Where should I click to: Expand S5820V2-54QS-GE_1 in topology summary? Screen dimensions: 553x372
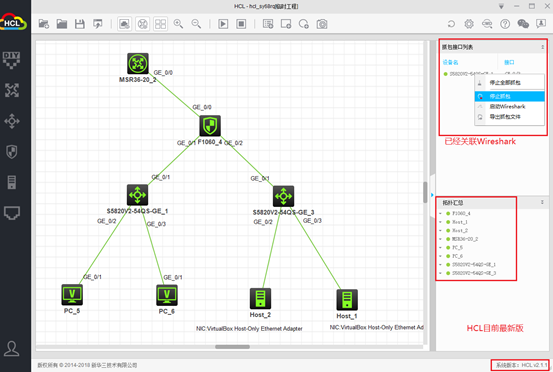(x=440, y=264)
